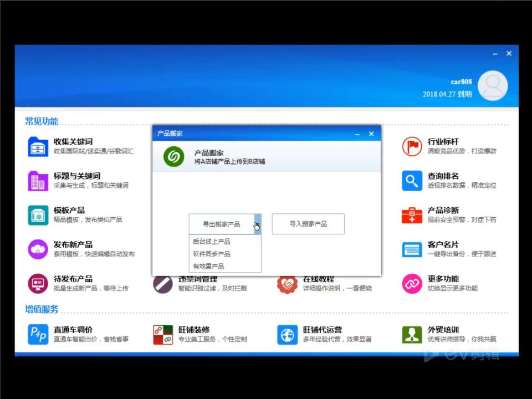Click the 行业标杆 red flag icon
This screenshot has width=532, height=399.
412,146
